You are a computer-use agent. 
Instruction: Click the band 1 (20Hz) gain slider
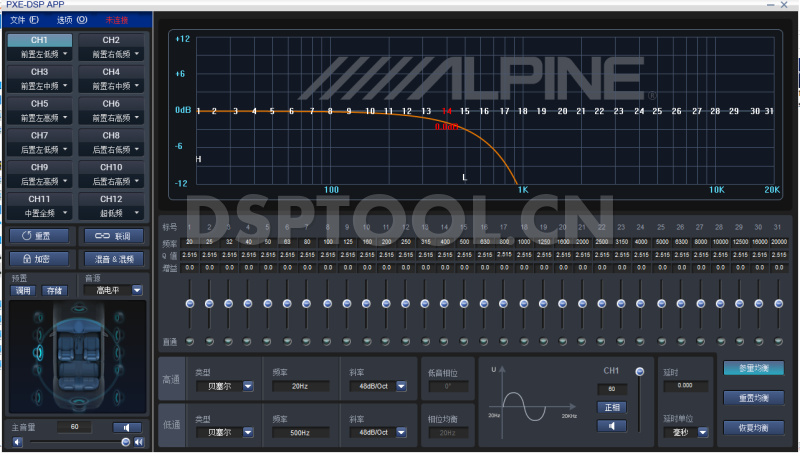pos(190,304)
